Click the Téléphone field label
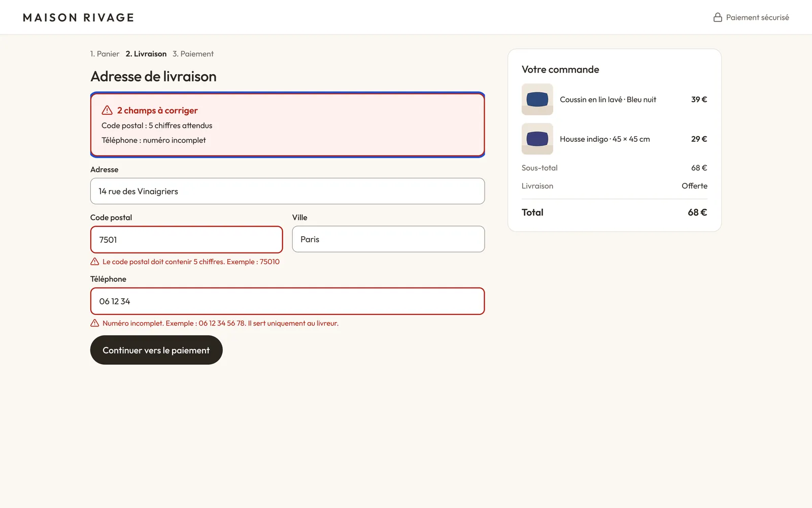 (x=109, y=279)
